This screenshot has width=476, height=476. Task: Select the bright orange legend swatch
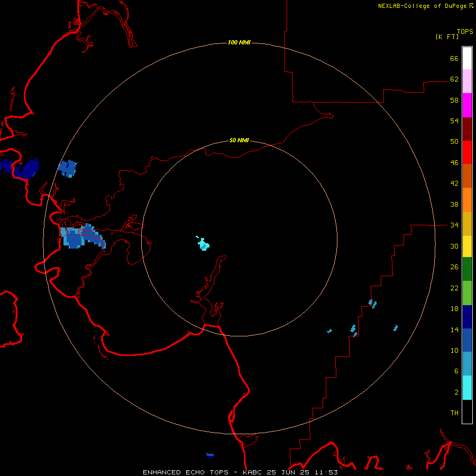(x=467, y=200)
